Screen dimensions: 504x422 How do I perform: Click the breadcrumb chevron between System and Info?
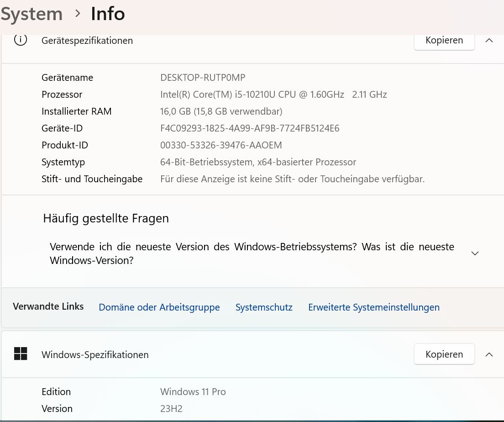(x=78, y=14)
